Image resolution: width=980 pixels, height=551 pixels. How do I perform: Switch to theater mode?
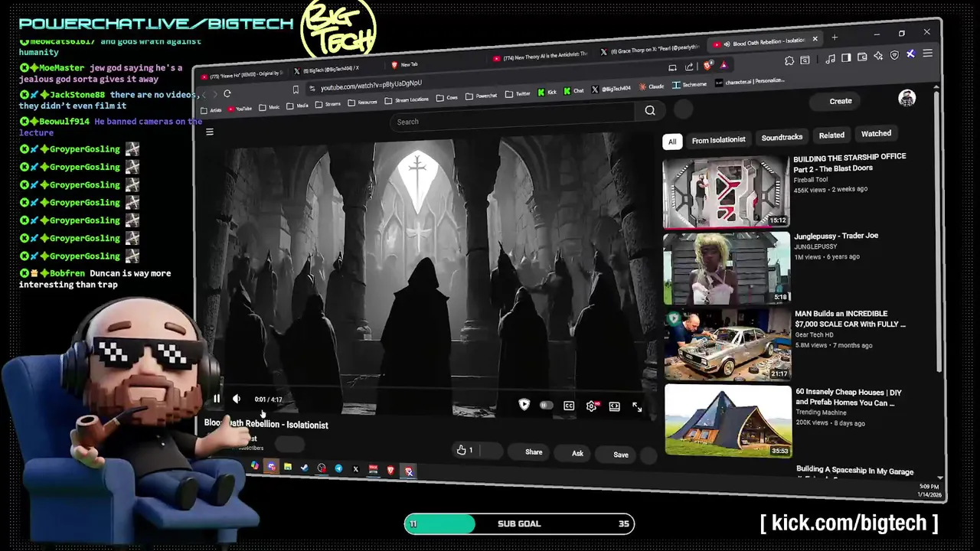click(614, 406)
